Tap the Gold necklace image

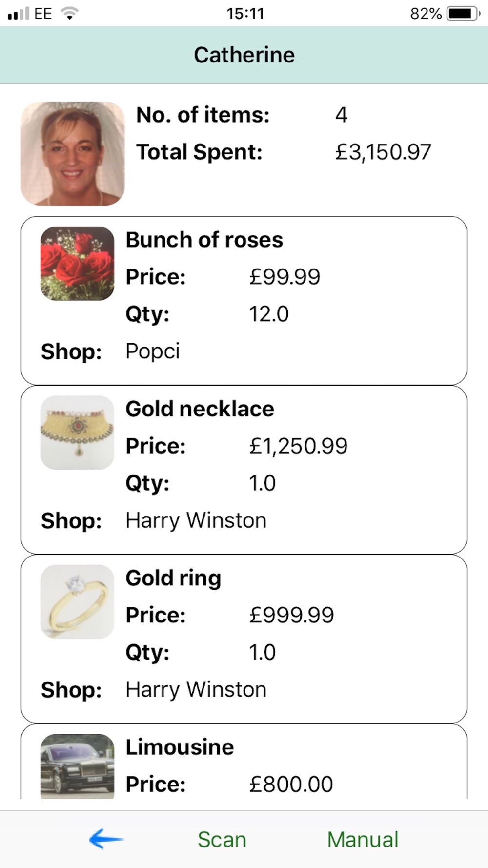(x=77, y=433)
